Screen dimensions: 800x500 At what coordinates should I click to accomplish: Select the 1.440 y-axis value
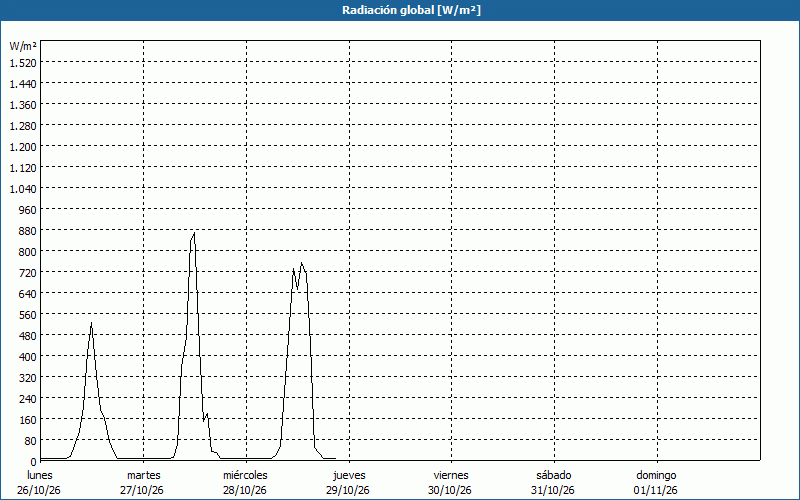click(x=23, y=84)
